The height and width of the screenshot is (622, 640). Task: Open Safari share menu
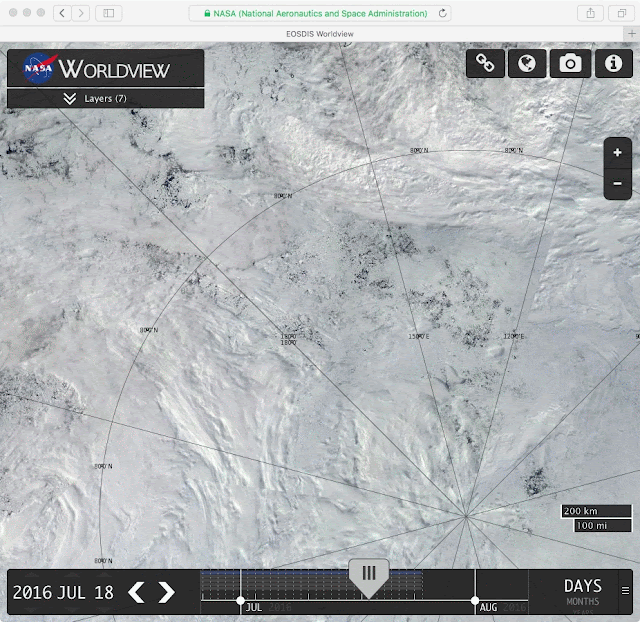coord(591,13)
